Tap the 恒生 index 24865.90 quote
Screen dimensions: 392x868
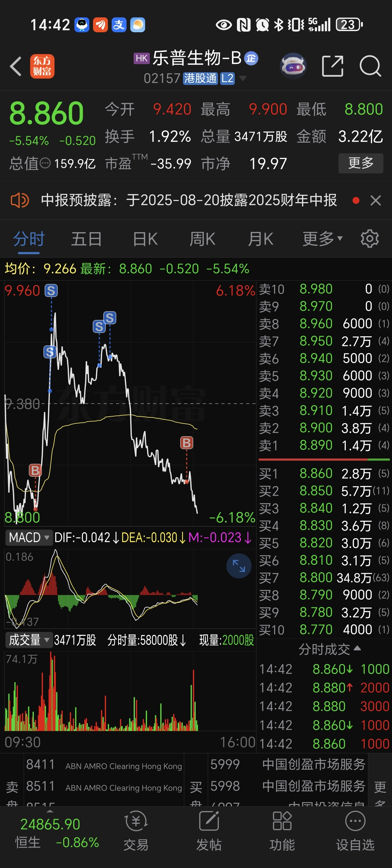point(50,824)
